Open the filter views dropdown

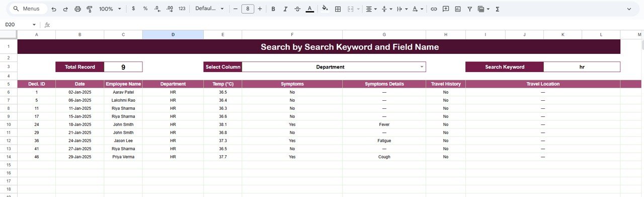[483, 9]
